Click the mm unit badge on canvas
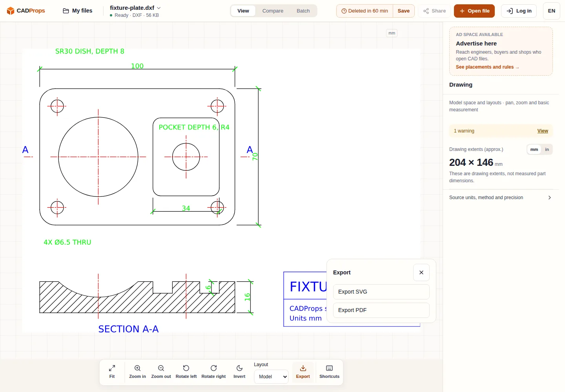This screenshot has width=565, height=392. tap(392, 33)
